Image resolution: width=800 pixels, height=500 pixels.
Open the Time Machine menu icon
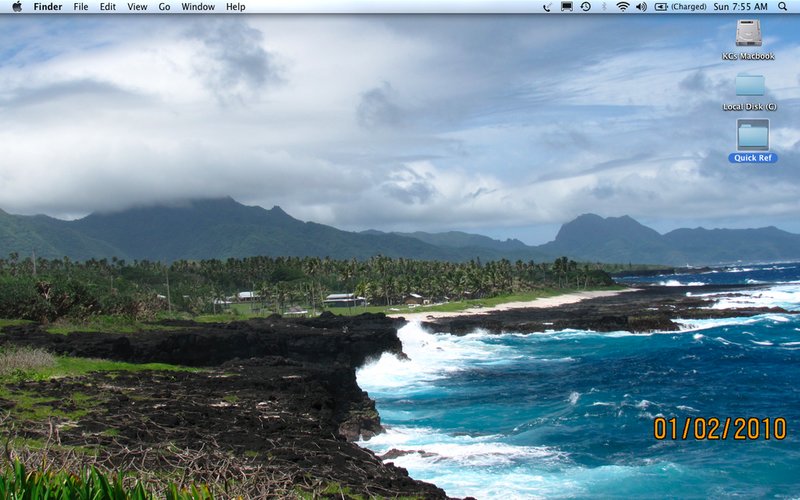click(586, 7)
